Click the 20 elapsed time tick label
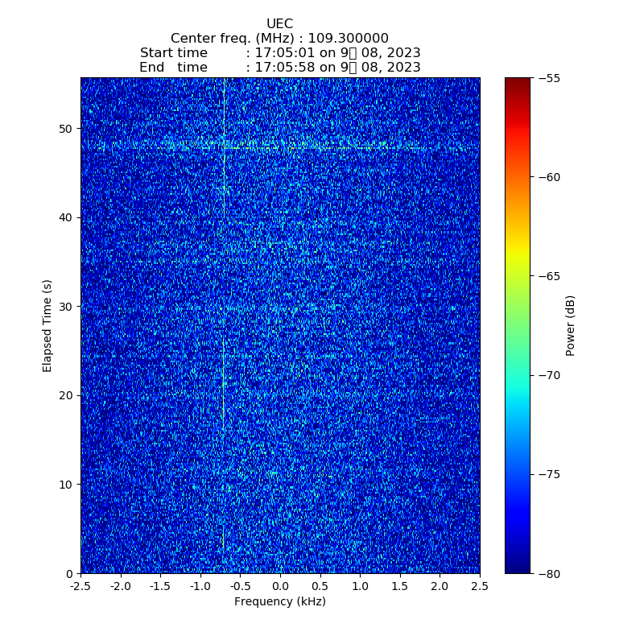The image size is (644, 644). (x=66, y=395)
